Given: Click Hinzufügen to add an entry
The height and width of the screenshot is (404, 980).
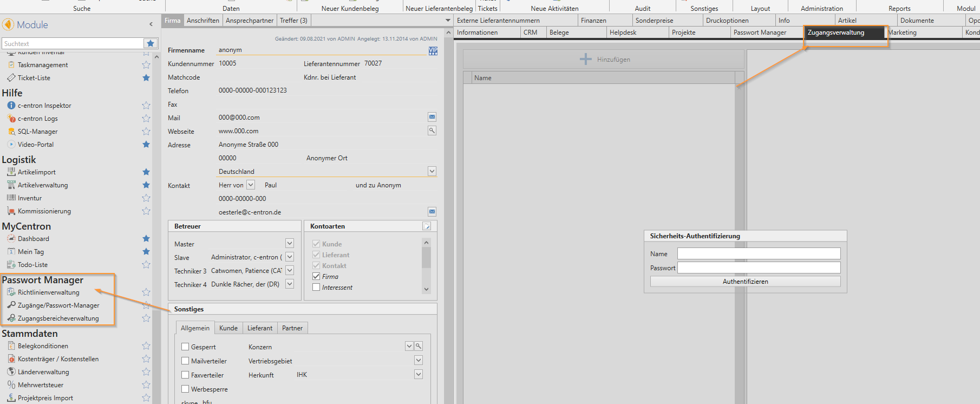Looking at the screenshot, I should [x=604, y=60].
